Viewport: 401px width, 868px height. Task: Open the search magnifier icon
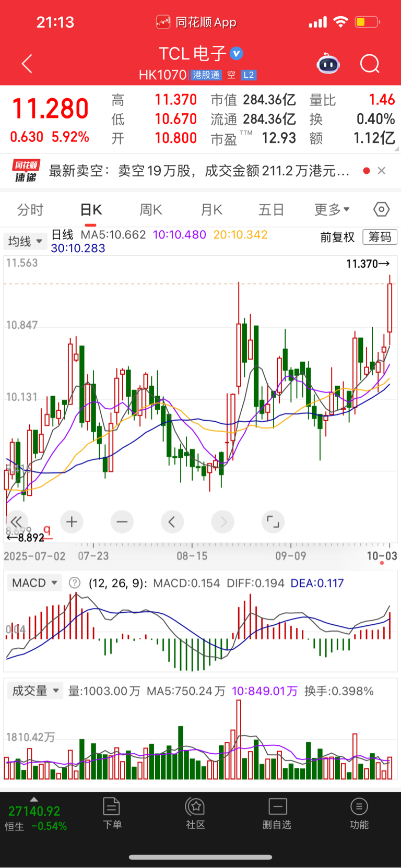[x=370, y=64]
